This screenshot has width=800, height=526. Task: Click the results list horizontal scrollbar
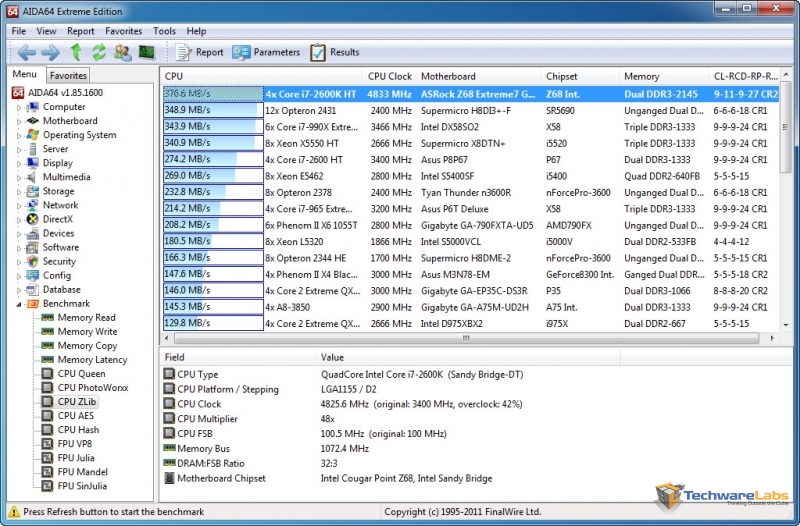(x=467, y=338)
